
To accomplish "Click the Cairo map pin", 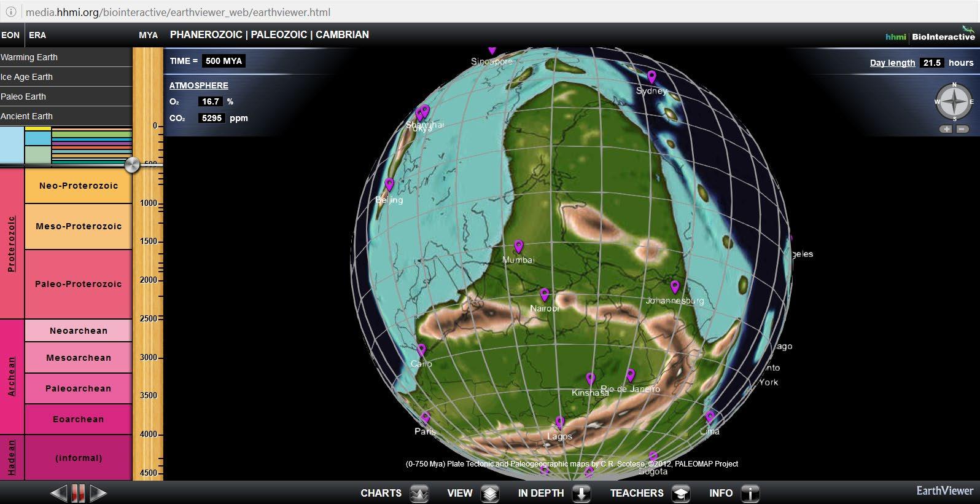I will pos(421,350).
